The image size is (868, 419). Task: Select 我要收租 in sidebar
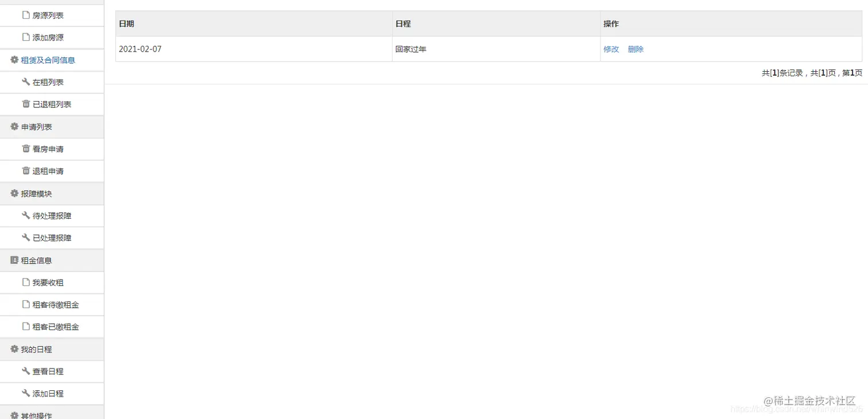click(x=52, y=282)
